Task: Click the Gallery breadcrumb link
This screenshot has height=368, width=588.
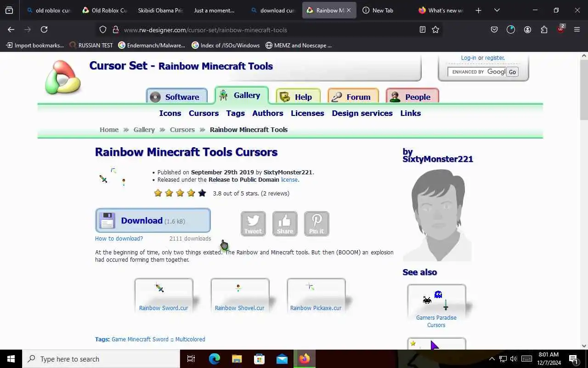Action: click(144, 130)
